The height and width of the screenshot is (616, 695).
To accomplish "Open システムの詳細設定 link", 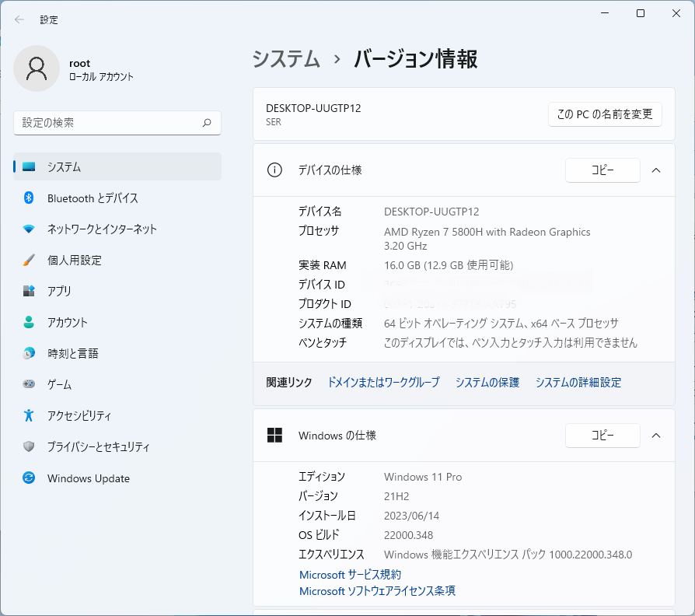I will pyautogui.click(x=578, y=383).
